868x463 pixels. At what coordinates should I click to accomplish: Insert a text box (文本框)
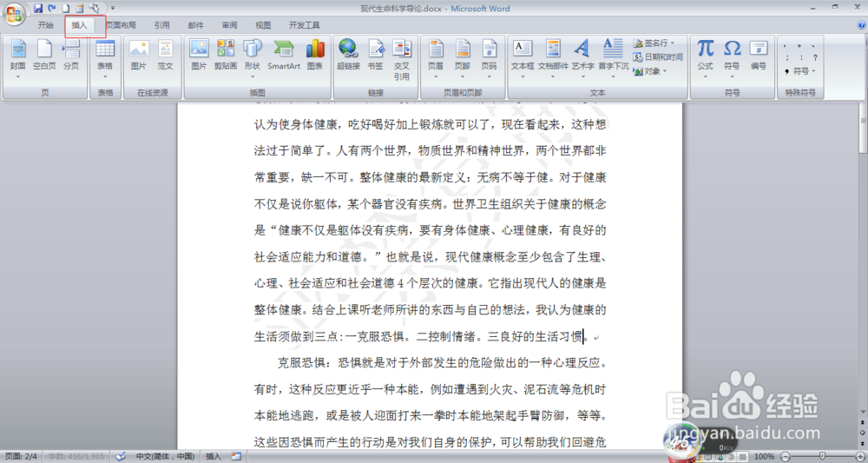coord(523,56)
